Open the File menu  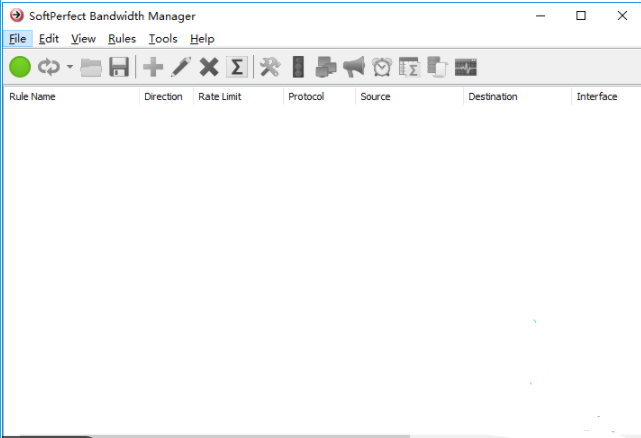point(18,39)
